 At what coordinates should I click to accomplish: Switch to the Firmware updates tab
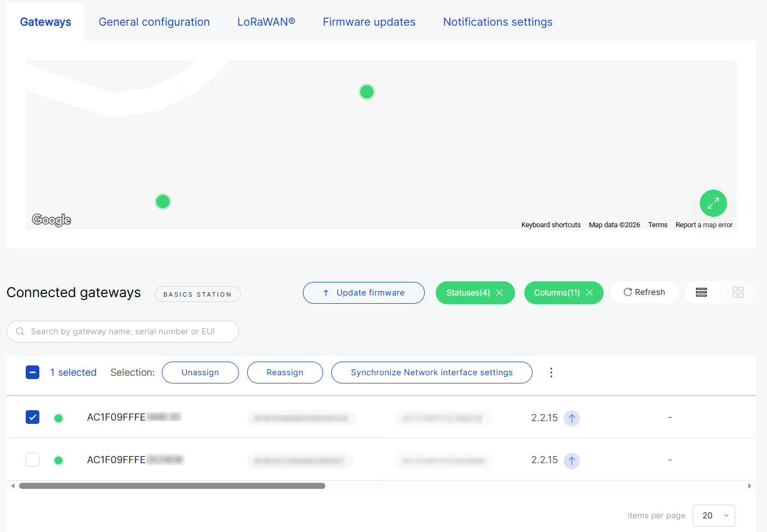(369, 21)
